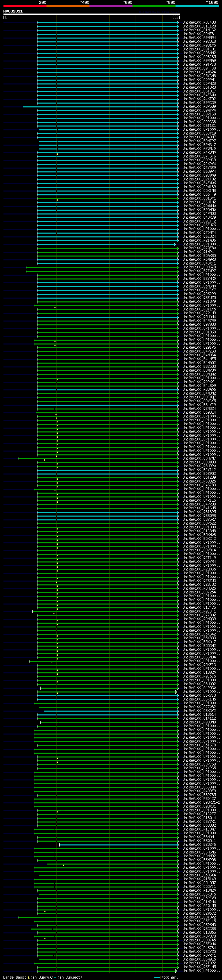Viewport: 222px width, 980px height.
Task: Select the UniRef100_Q4PMD3 label
Action: 199,214
